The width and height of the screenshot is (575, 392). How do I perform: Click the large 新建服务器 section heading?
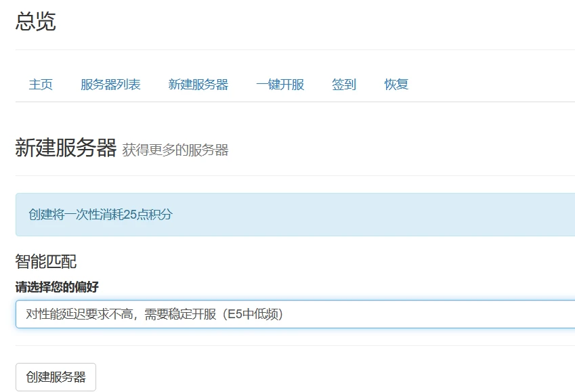66,148
